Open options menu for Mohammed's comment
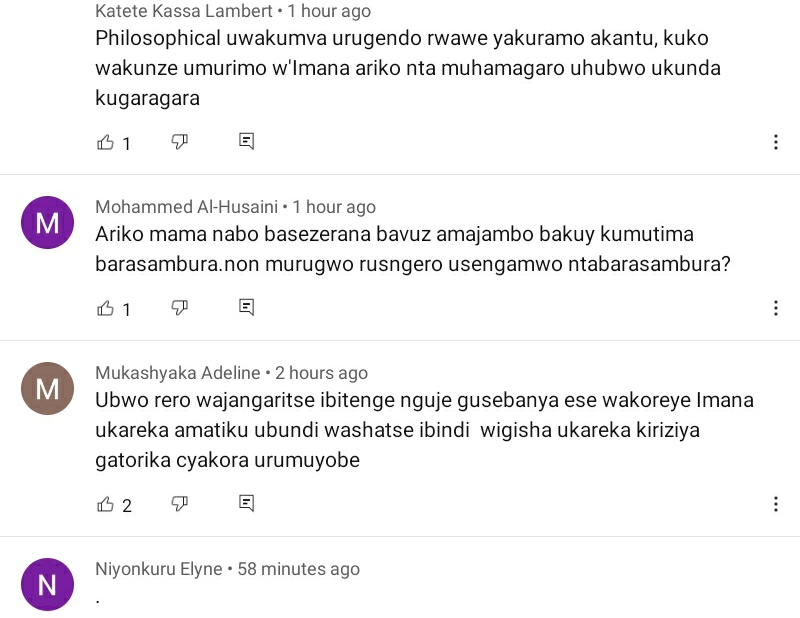Screen dimensions: 800x618 tap(776, 308)
